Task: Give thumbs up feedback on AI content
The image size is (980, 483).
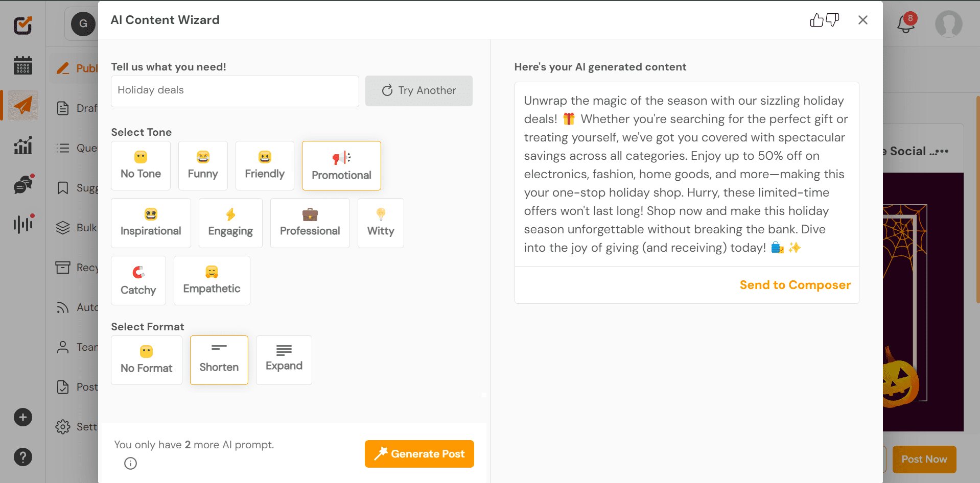Action: pos(816,20)
